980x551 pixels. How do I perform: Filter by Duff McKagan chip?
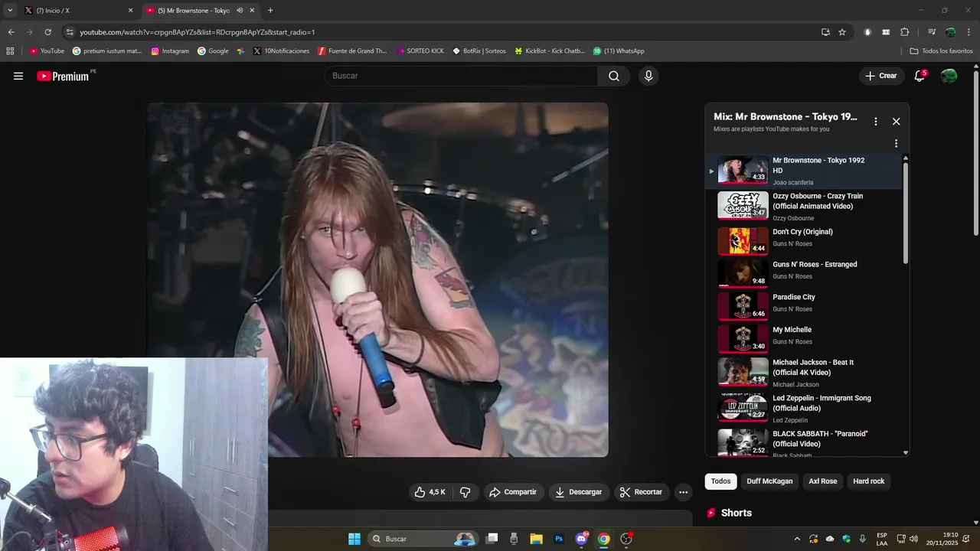point(769,481)
